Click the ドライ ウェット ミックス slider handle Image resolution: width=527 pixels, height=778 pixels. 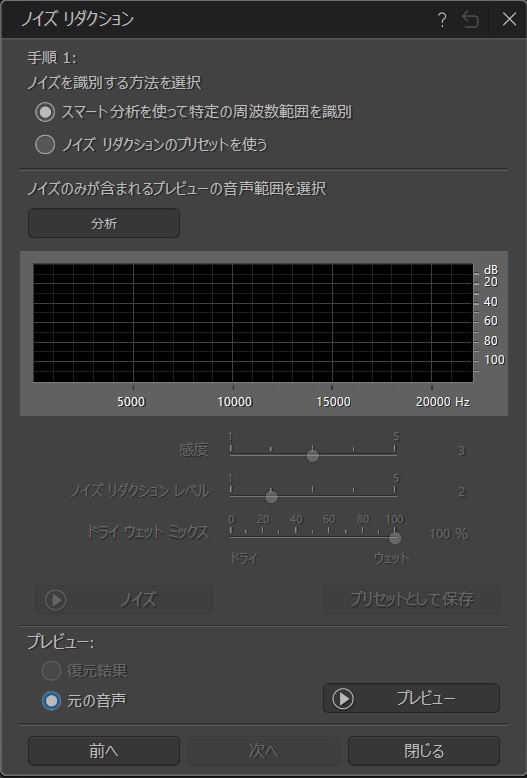(x=395, y=538)
